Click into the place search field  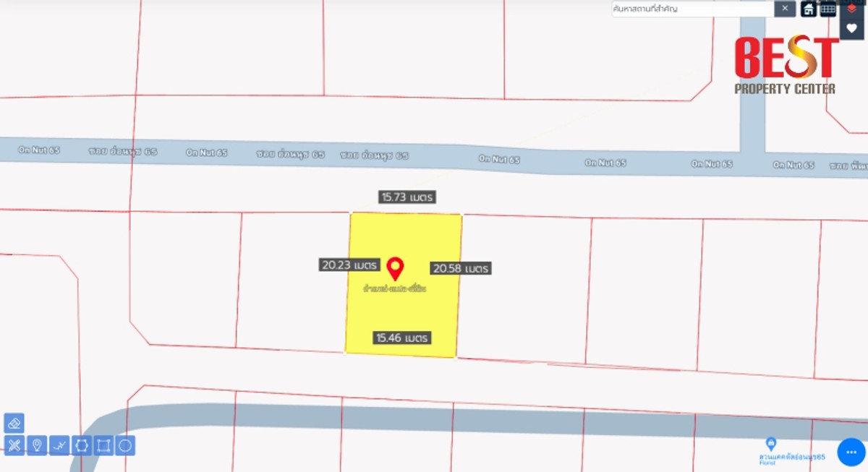click(691, 9)
